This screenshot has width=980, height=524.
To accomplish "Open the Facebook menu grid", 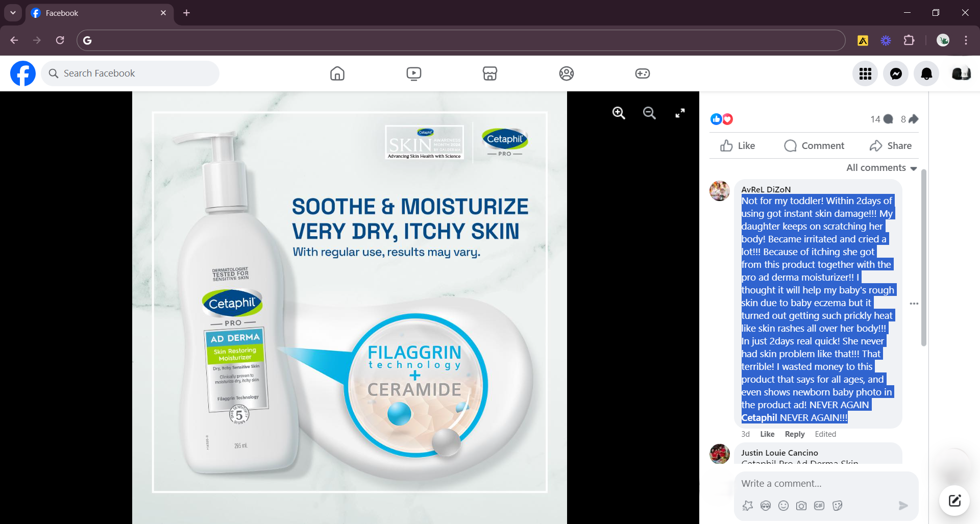I will (865, 74).
